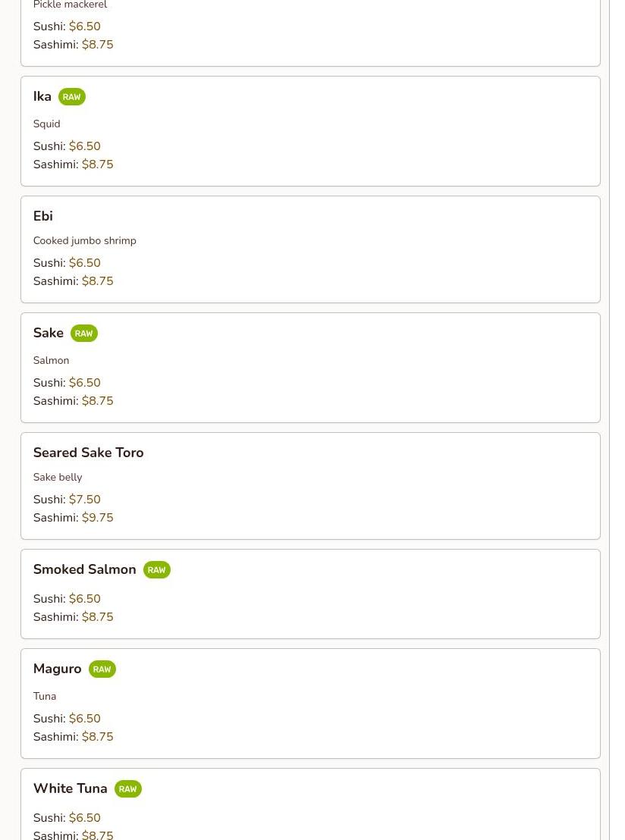Click the Sake item name
This screenshot has height=840, width=625.
click(x=49, y=334)
